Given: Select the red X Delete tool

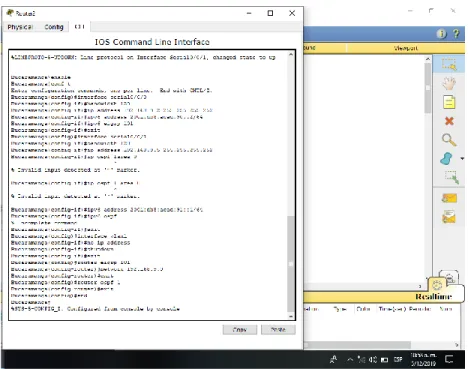Looking at the screenshot, I should [449, 121].
